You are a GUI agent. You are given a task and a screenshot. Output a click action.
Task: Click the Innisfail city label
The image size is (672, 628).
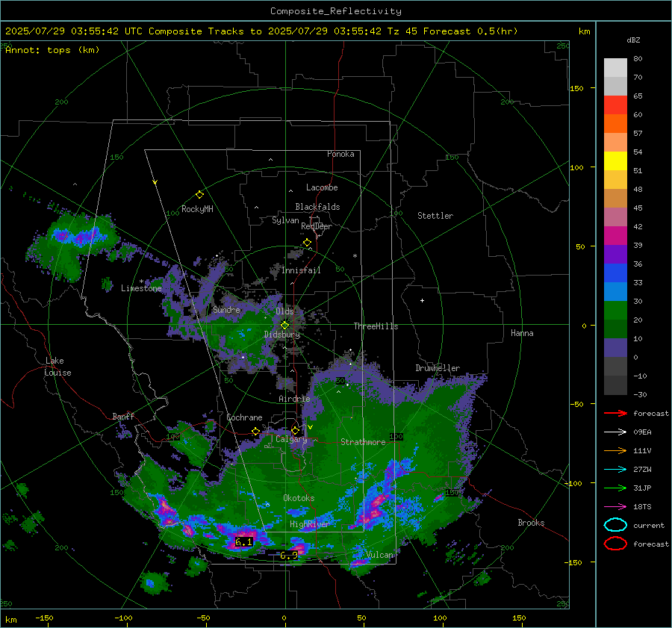[x=301, y=270]
